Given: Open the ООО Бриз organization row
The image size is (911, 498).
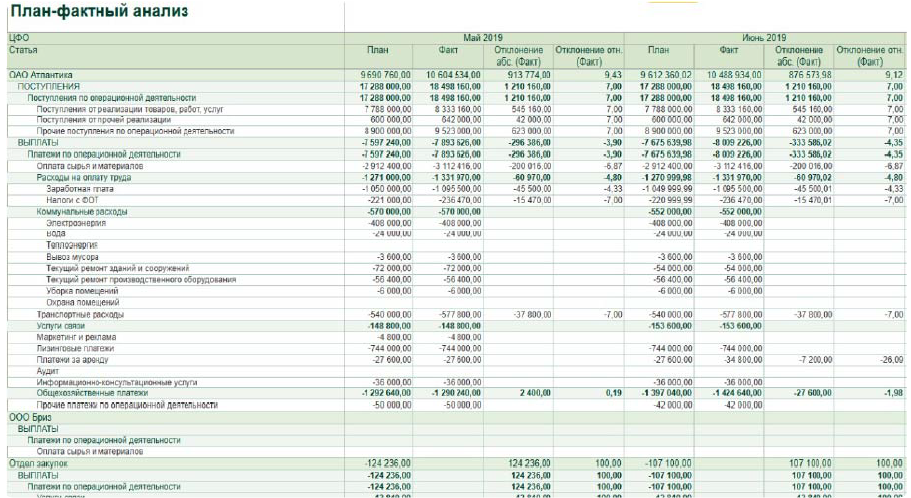Looking at the screenshot, I should click(x=32, y=417).
